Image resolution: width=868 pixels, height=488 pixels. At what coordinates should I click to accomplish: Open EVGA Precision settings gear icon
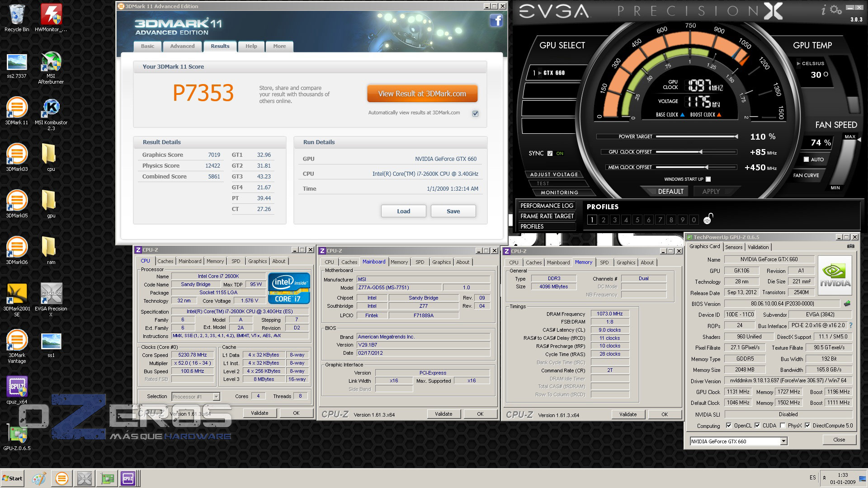[x=835, y=10]
